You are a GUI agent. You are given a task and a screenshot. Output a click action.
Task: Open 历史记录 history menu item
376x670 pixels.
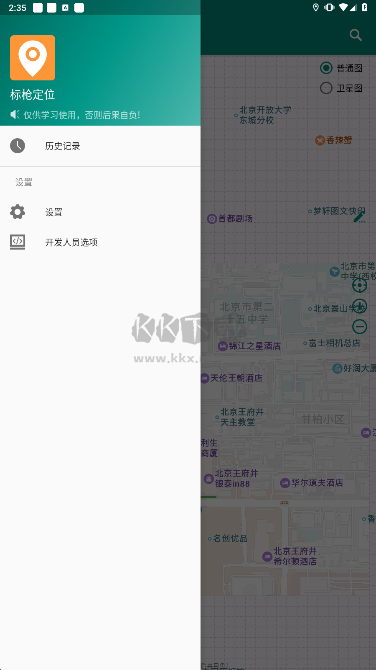pos(100,146)
